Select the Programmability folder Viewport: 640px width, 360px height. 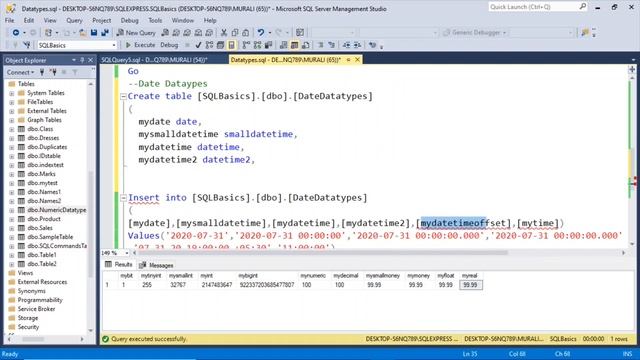pos(40,300)
